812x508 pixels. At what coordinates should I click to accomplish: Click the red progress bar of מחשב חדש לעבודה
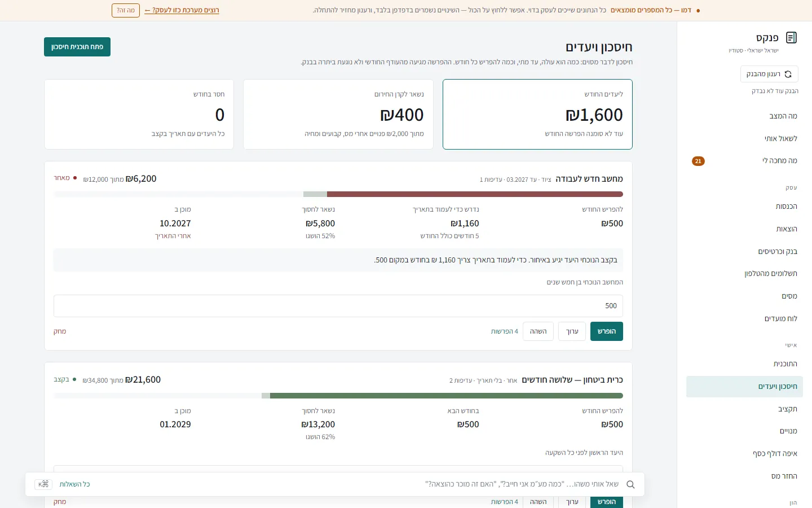(475, 194)
